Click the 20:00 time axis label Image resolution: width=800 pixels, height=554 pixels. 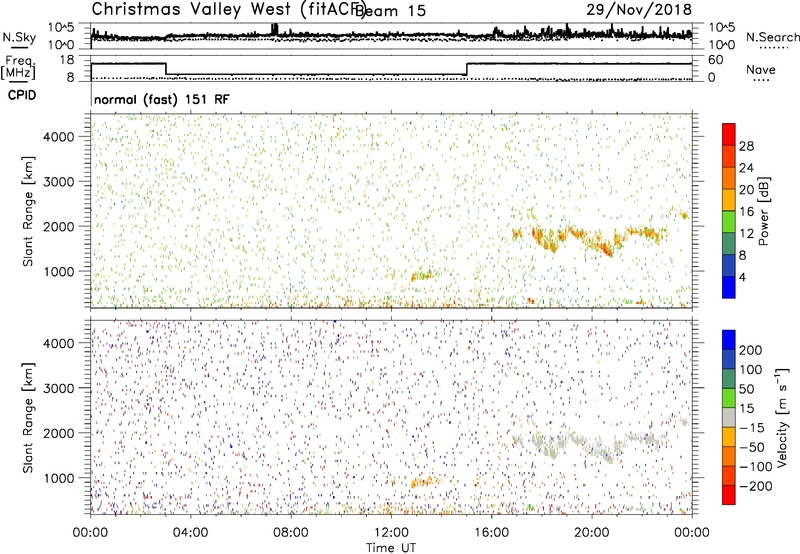point(592,533)
